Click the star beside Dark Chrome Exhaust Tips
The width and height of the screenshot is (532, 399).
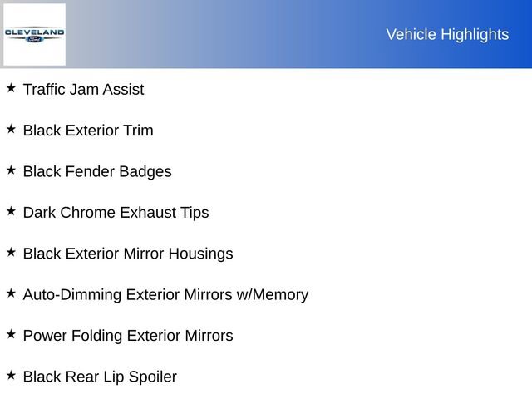tap(11, 211)
